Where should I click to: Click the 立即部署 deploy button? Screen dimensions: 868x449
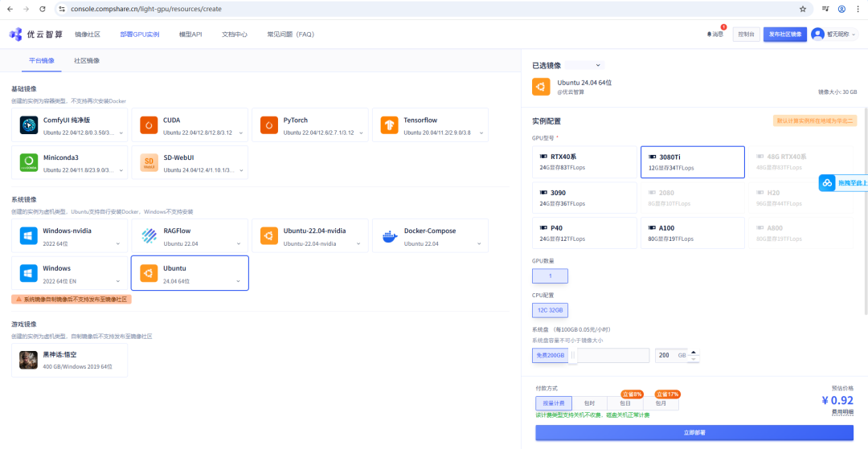click(694, 432)
